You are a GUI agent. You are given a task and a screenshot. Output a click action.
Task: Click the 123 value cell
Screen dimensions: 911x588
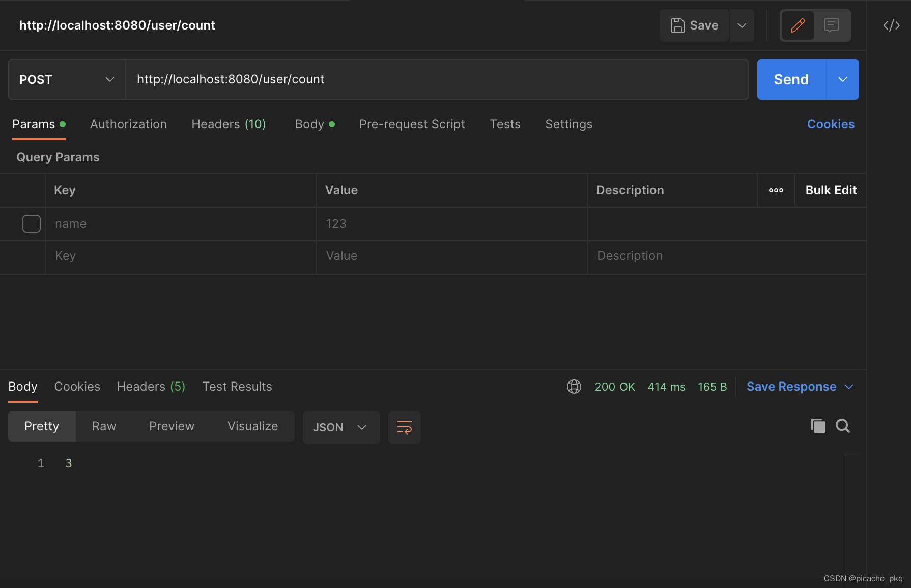452,224
